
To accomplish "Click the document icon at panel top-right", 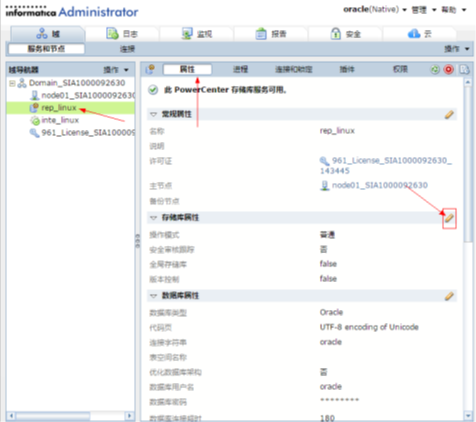I will 464,69.
